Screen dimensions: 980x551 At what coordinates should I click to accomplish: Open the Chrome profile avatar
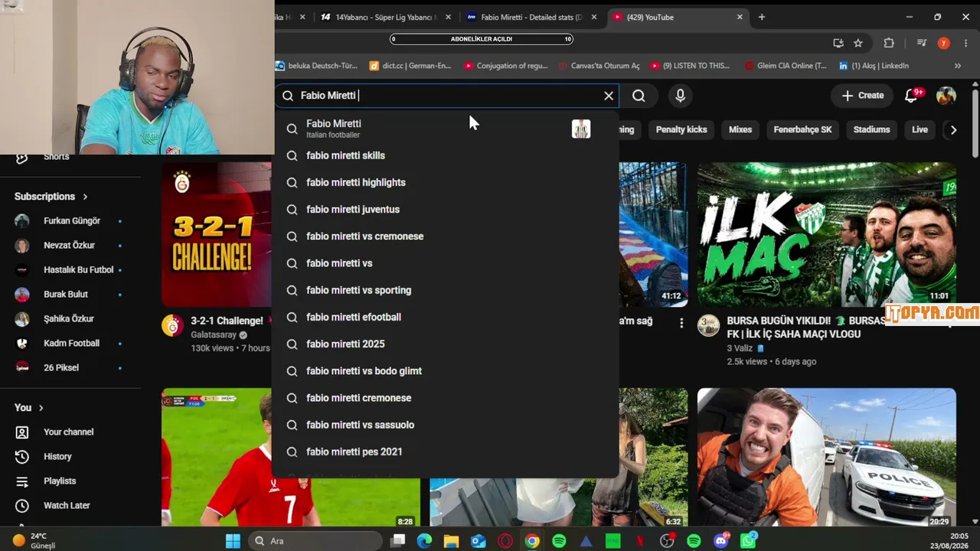[944, 43]
